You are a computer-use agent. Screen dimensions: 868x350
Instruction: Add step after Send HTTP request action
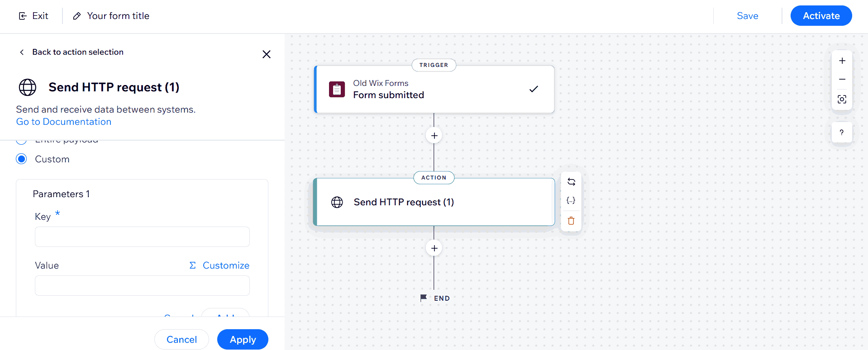[x=434, y=248]
